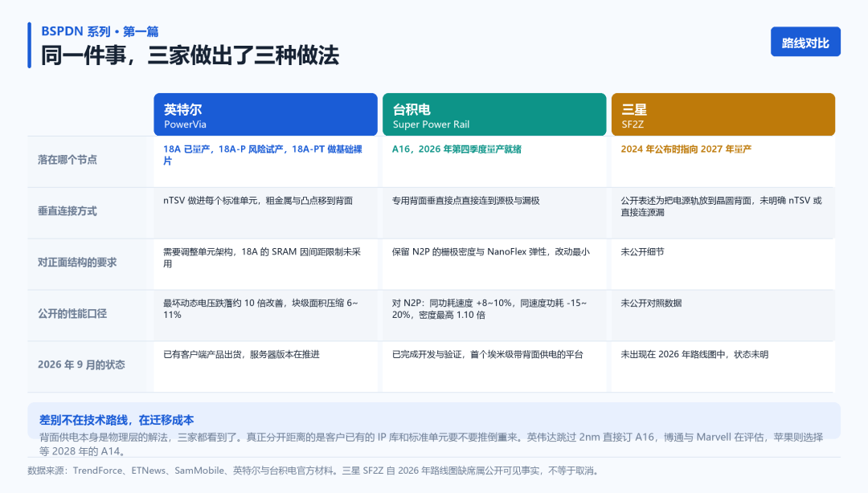Click the callout paragraph starting 背面供电本身是物理层的解法
The image size is (868, 493).
pyautogui.click(x=432, y=444)
